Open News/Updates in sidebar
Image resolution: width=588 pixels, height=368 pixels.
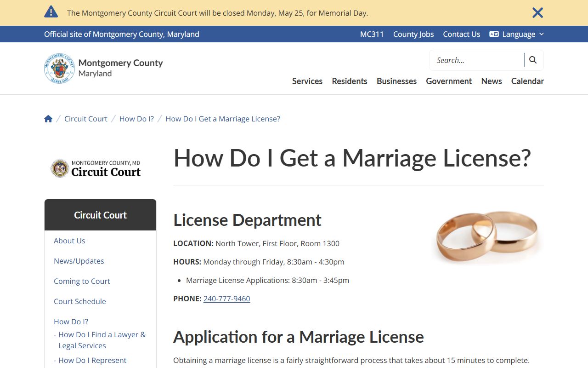tap(79, 261)
